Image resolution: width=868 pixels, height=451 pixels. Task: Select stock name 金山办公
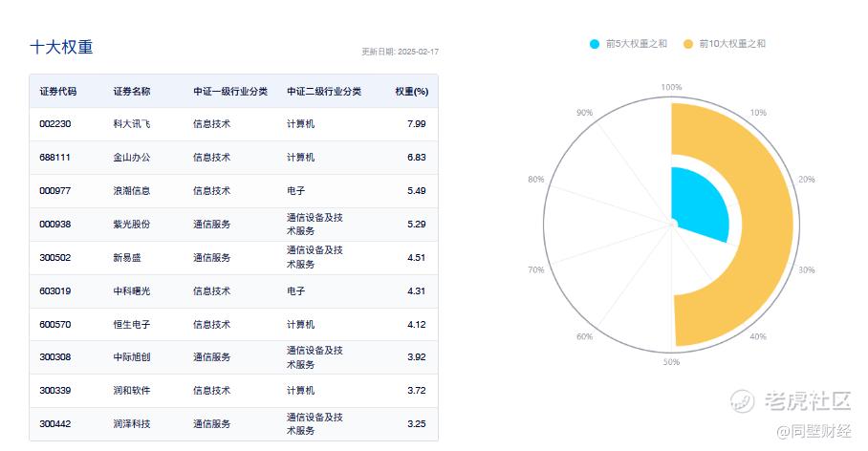(132, 157)
